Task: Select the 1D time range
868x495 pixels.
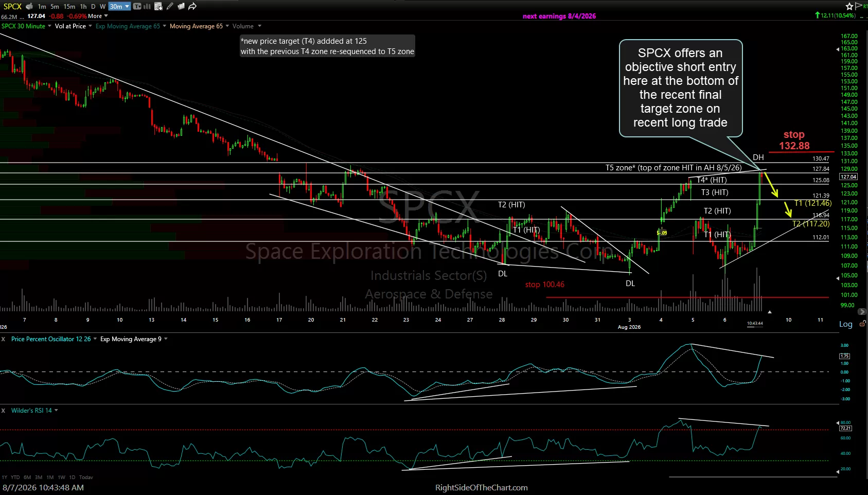Action: click(72, 478)
